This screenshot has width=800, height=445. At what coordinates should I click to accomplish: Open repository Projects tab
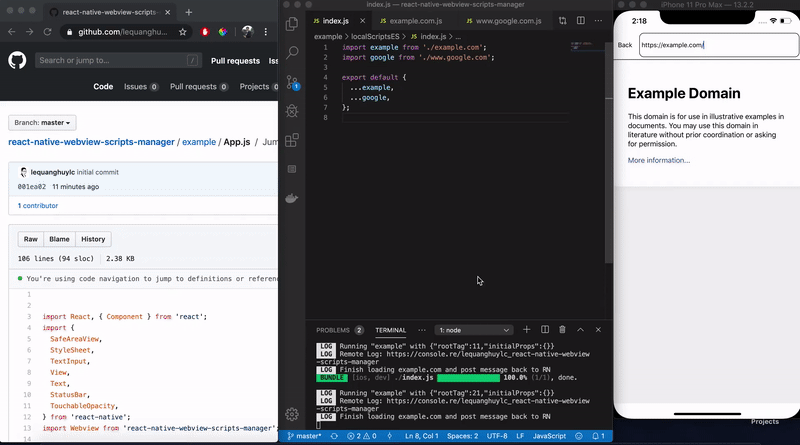tap(259, 87)
